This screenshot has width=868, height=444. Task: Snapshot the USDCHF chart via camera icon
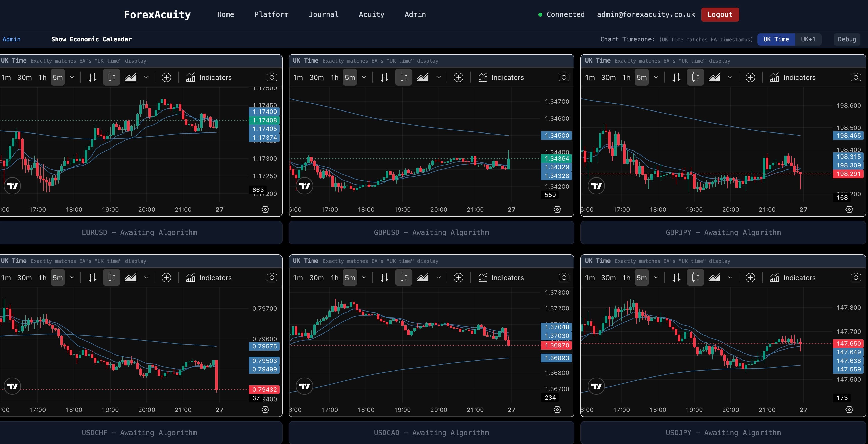[x=272, y=277]
